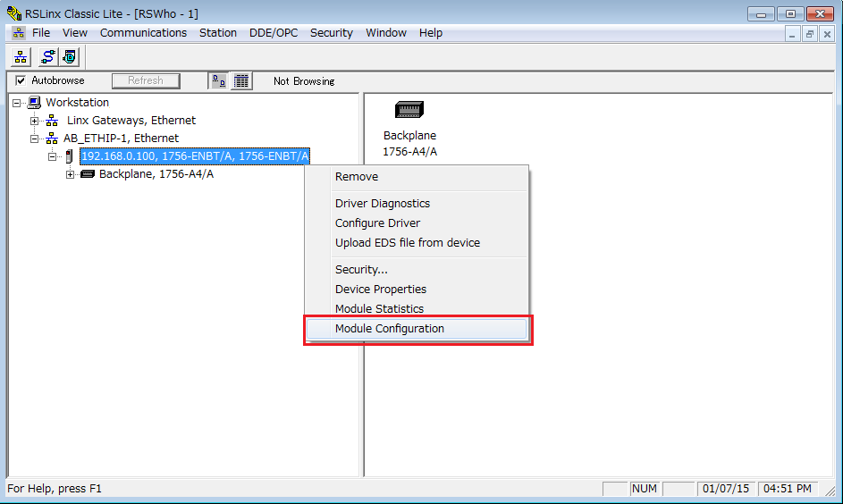Click the Workstation computer icon in tree

[35, 103]
